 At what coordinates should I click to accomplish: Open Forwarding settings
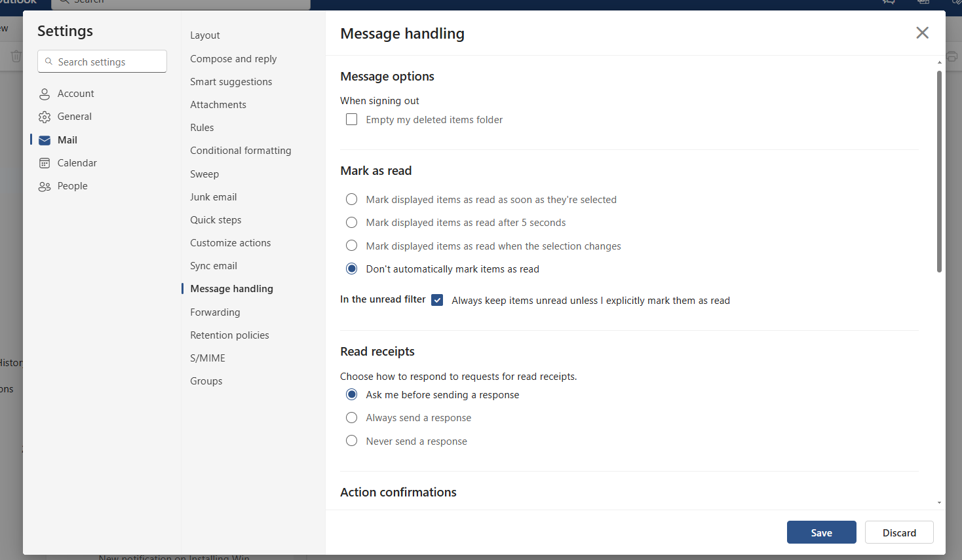[x=215, y=312]
